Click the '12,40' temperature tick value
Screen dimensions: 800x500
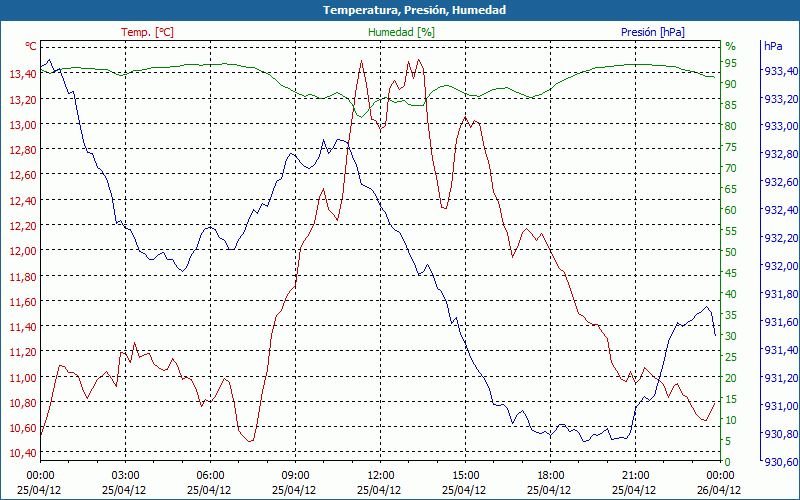click(22, 201)
